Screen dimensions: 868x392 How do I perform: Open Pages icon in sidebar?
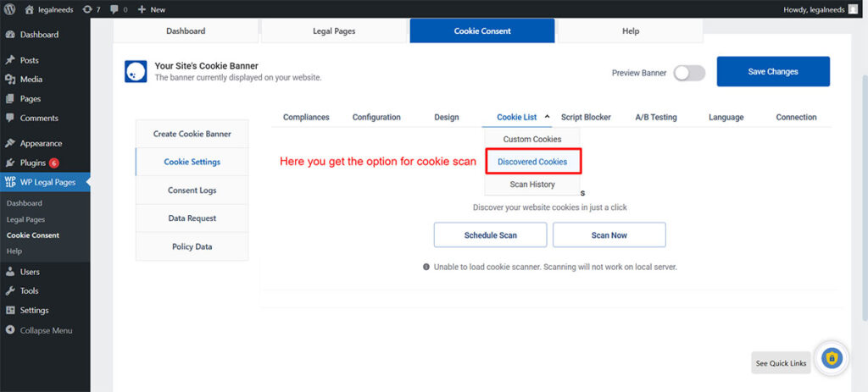(10, 99)
